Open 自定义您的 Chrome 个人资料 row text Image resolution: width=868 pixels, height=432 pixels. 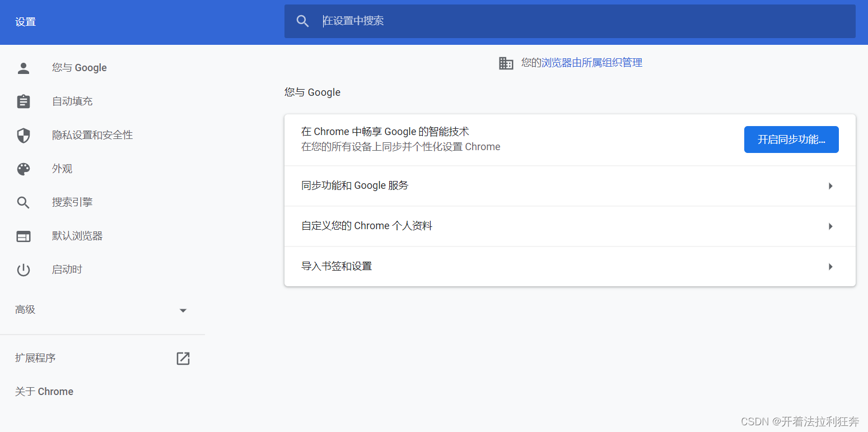(367, 226)
